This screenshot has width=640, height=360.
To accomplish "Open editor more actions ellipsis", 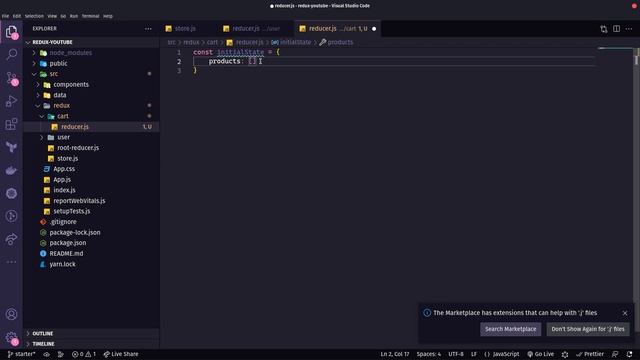I will click(x=629, y=29).
